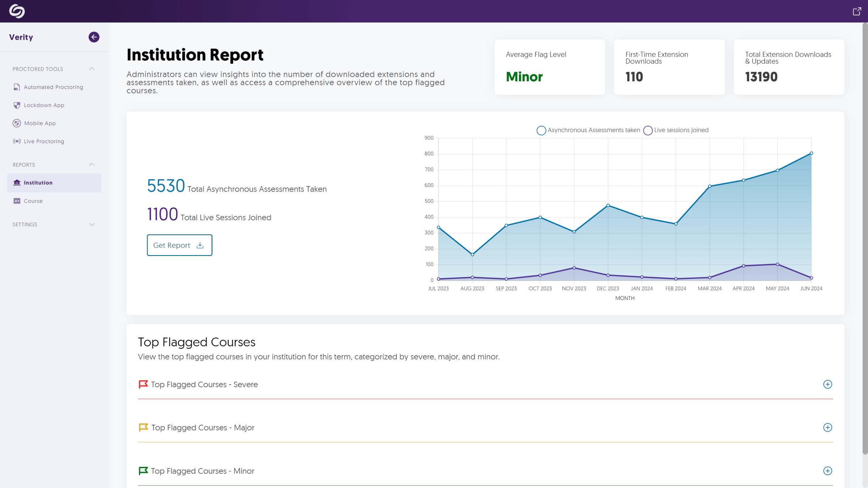Open the Lockdown App menu item
868x488 pixels.
[x=44, y=105]
